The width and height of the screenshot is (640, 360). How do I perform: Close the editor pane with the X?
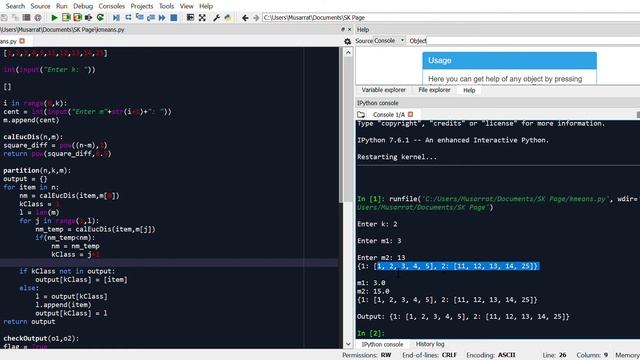[x=349, y=29]
